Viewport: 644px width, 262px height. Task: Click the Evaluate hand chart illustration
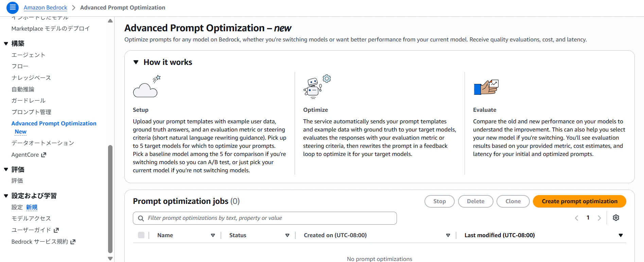(x=486, y=87)
